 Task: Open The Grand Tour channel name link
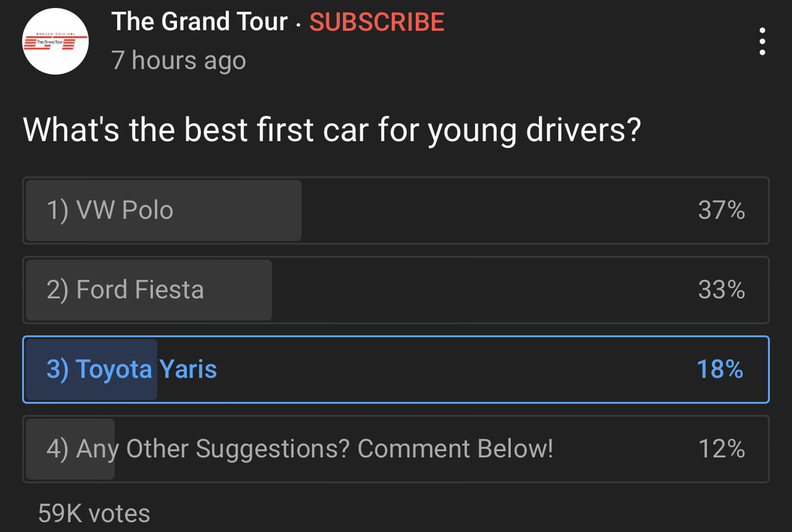pos(200,22)
